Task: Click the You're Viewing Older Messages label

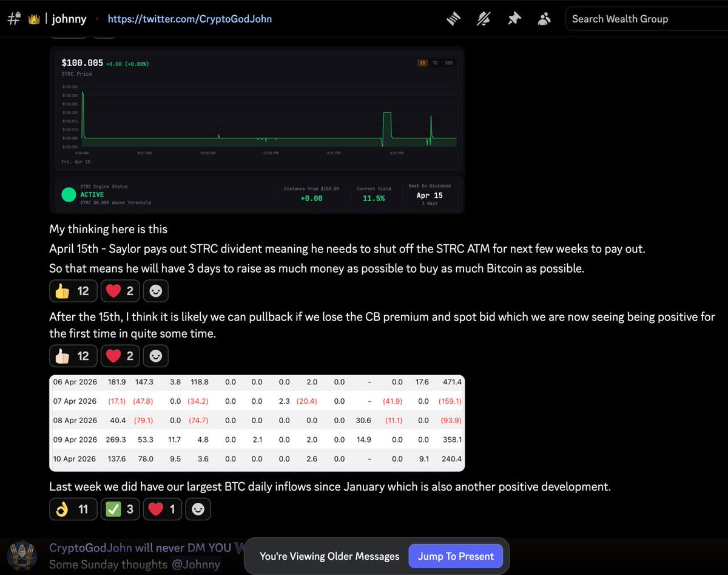Action: (329, 556)
